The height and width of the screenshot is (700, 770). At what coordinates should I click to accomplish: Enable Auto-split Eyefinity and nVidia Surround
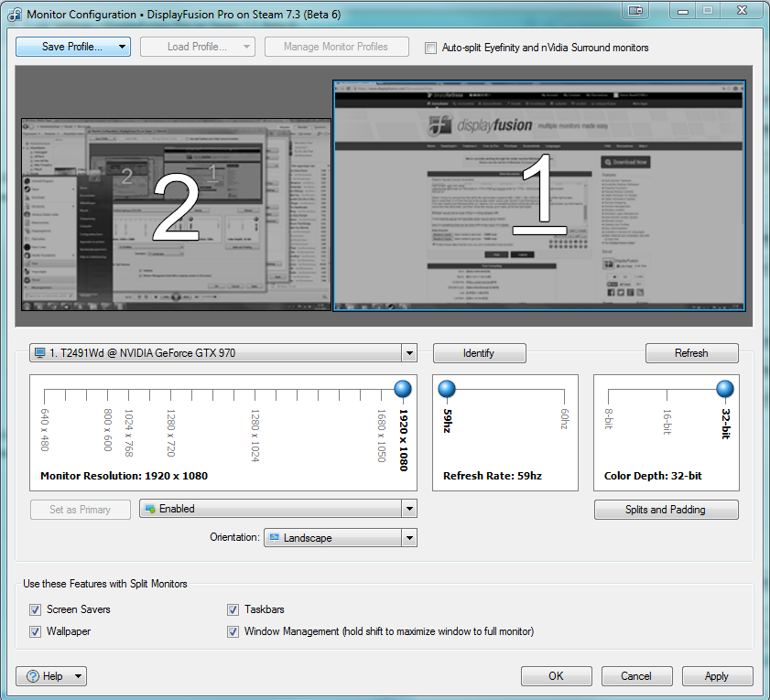click(x=431, y=48)
